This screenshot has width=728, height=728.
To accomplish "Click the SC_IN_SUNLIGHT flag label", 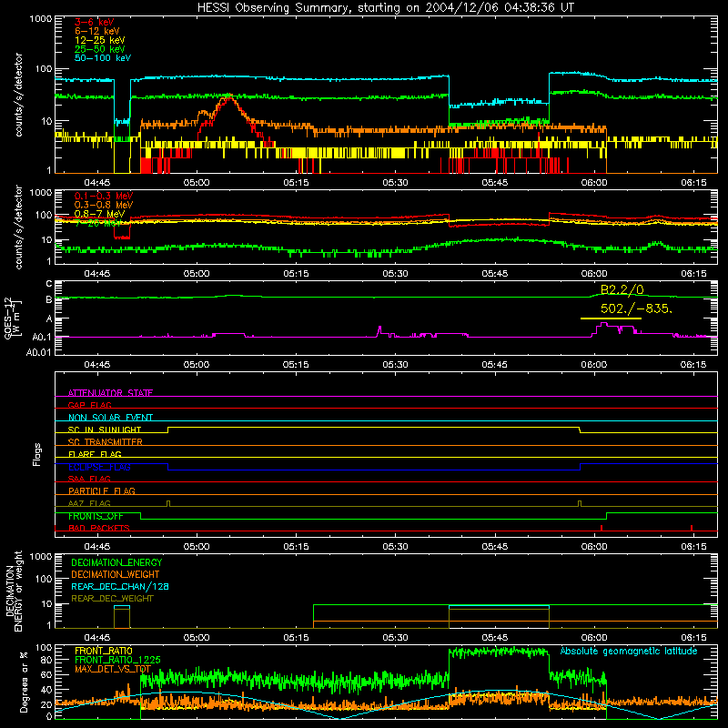I will [x=105, y=430].
